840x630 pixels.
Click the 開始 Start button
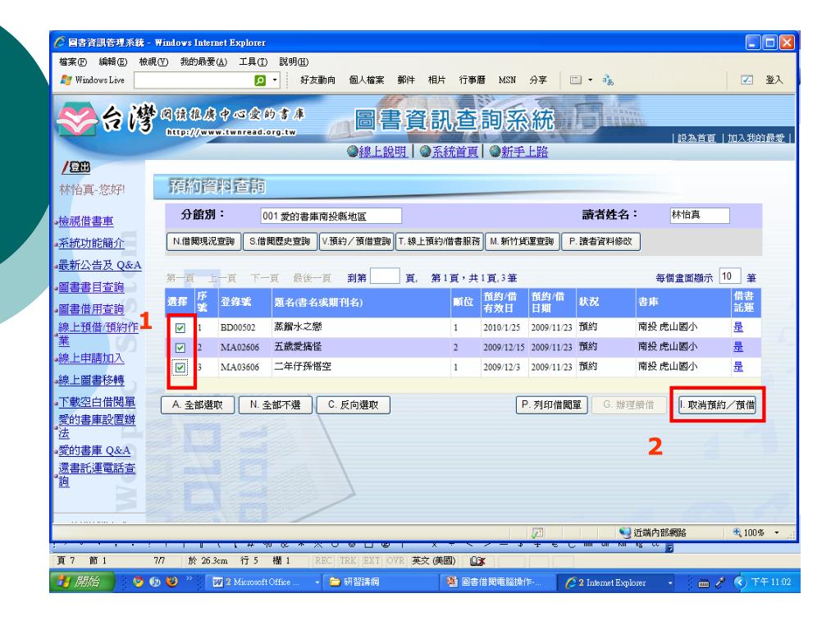(83, 582)
